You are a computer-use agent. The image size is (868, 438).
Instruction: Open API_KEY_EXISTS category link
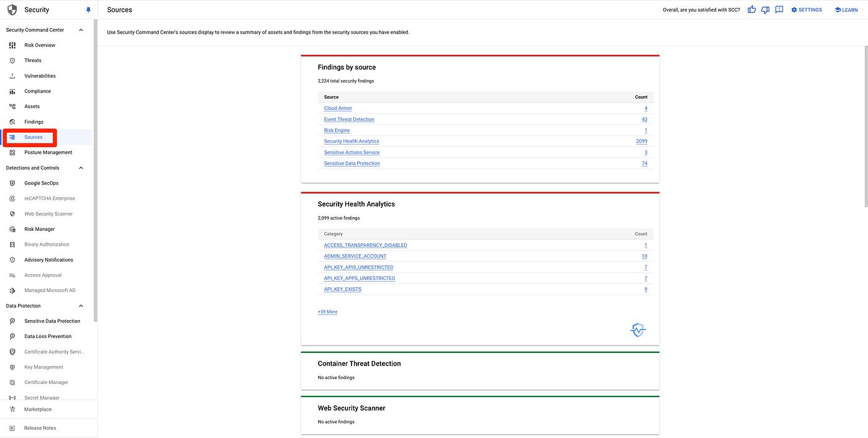(x=343, y=290)
